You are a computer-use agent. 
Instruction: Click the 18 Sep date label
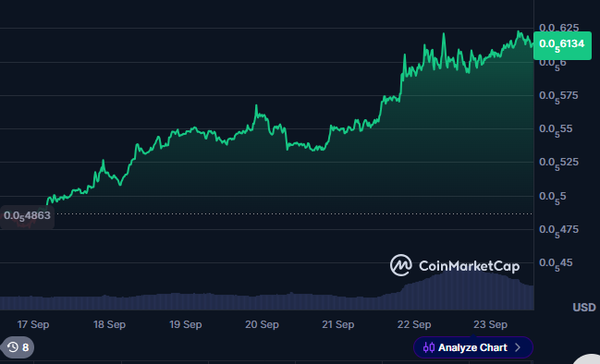(x=109, y=324)
